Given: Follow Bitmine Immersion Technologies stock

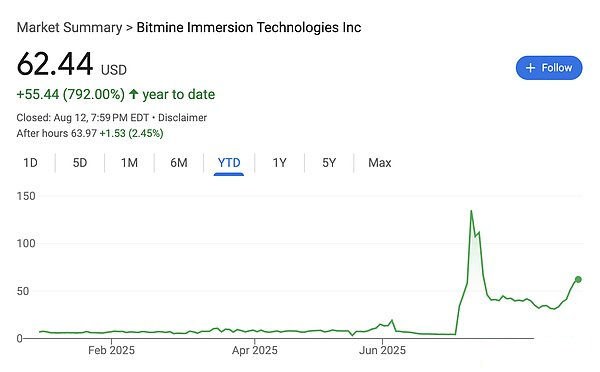Looking at the screenshot, I should (x=549, y=68).
